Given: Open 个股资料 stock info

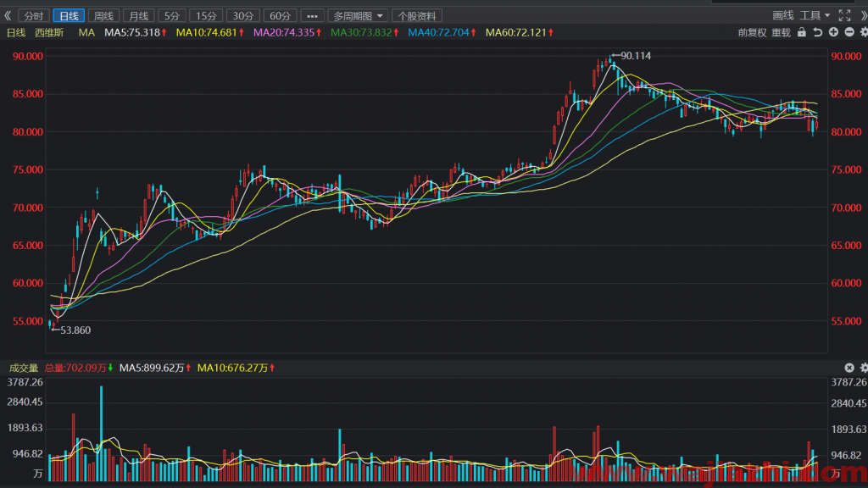Looking at the screenshot, I should coord(417,16).
